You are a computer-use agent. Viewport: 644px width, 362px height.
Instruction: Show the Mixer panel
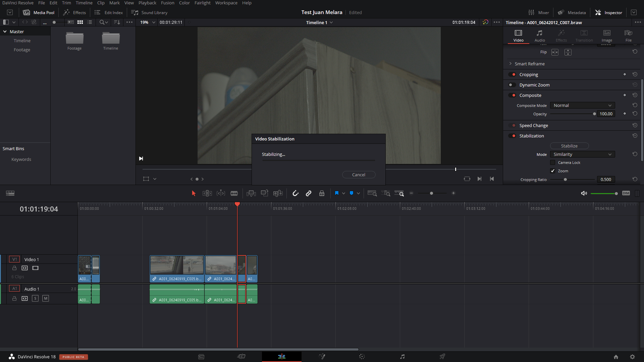point(539,12)
